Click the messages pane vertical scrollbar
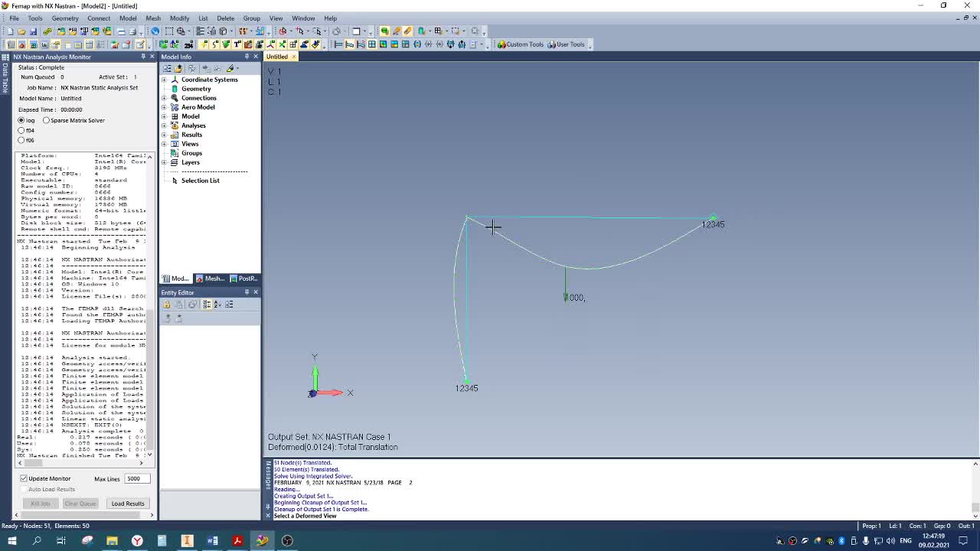Viewport: 980px width, 551px height. tap(975, 488)
